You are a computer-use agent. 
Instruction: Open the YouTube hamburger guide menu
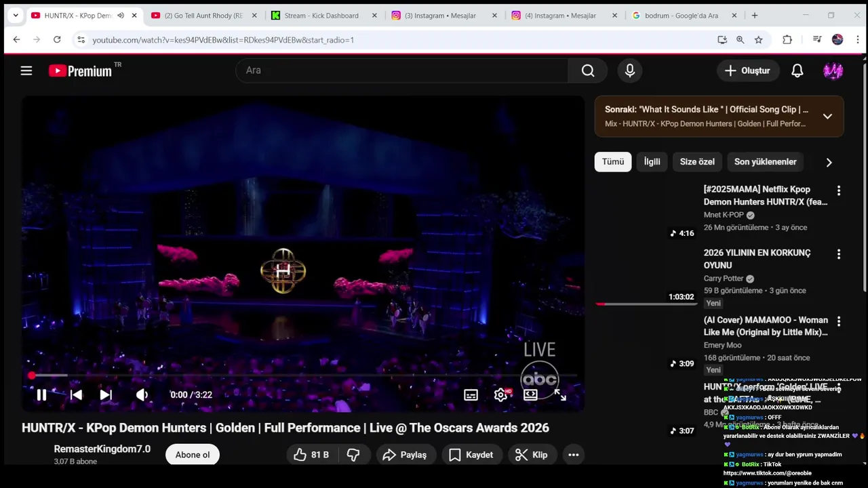coord(26,70)
